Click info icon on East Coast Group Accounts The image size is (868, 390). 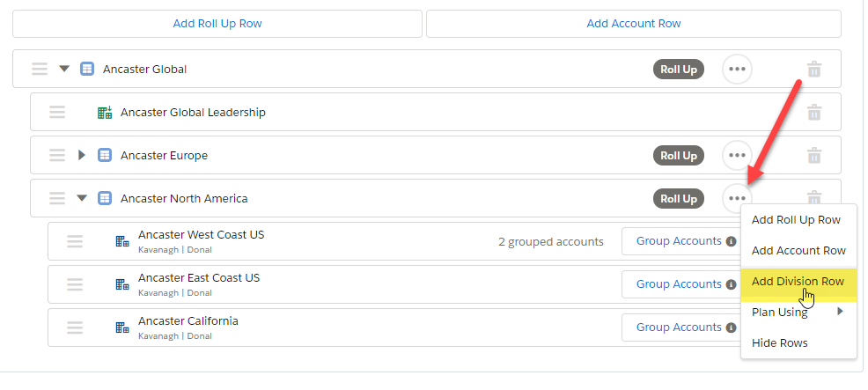(x=732, y=284)
